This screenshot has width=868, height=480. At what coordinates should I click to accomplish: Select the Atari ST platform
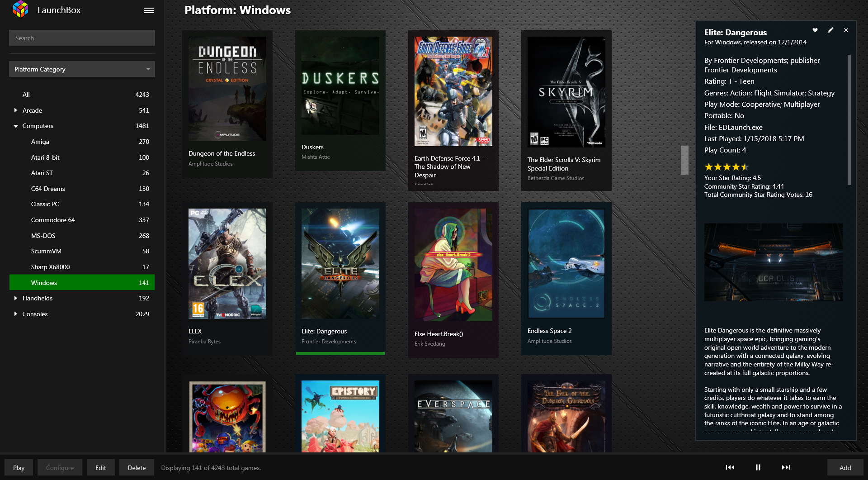82,173
